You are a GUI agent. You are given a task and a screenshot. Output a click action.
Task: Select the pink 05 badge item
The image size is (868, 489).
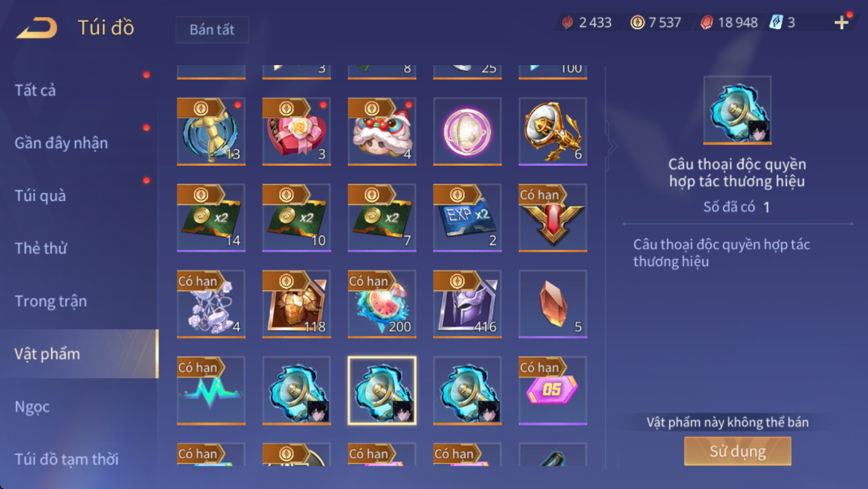pos(552,390)
